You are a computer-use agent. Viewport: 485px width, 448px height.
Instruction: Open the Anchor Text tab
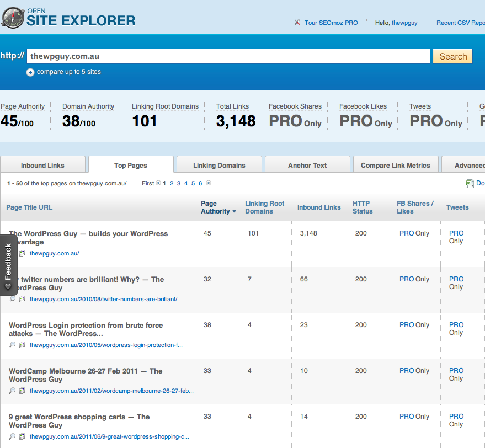307,165
